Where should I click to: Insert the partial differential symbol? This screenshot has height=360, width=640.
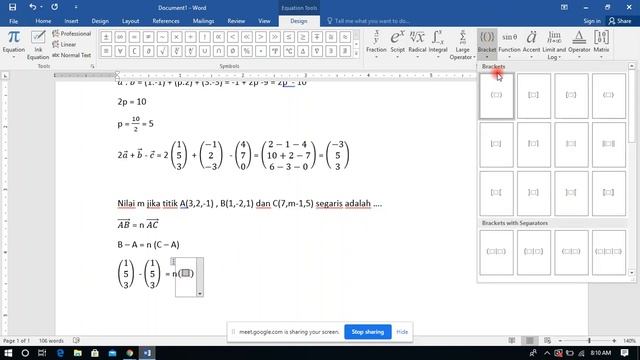[148, 51]
